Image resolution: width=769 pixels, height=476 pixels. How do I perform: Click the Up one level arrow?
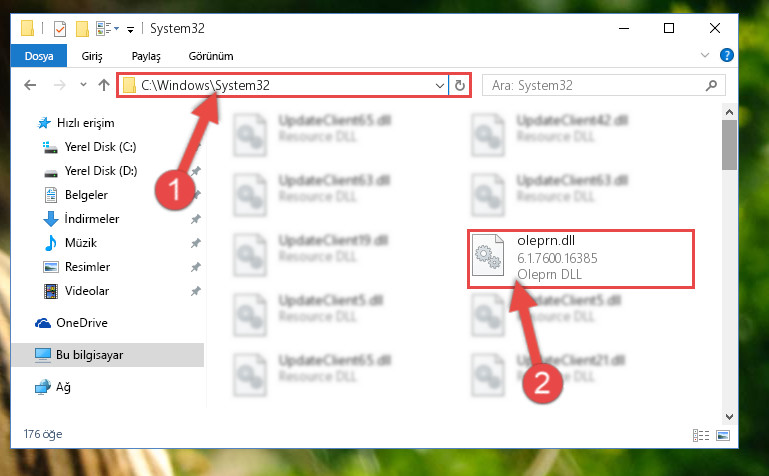103,85
